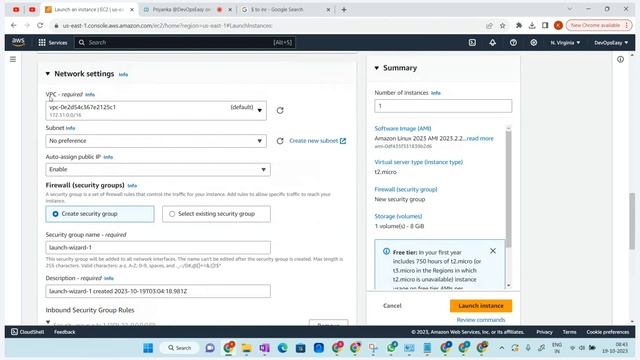The height and width of the screenshot is (360, 640).
Task: Open Network settings Info link
Action: [123, 74]
